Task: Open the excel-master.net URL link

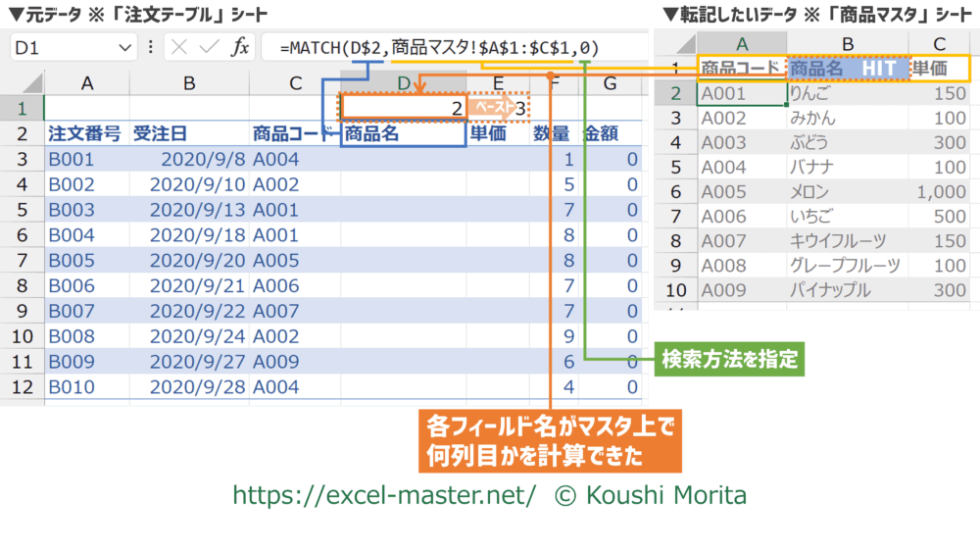Action: [x=384, y=496]
